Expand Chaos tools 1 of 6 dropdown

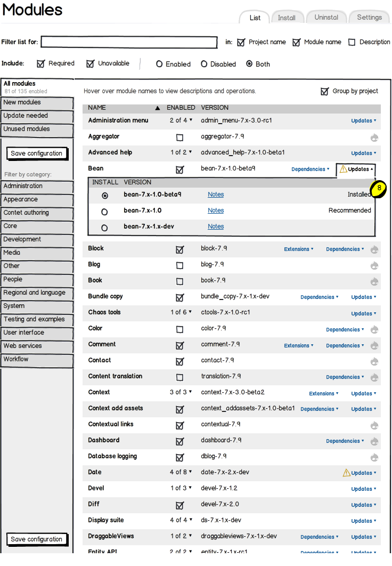(181, 312)
